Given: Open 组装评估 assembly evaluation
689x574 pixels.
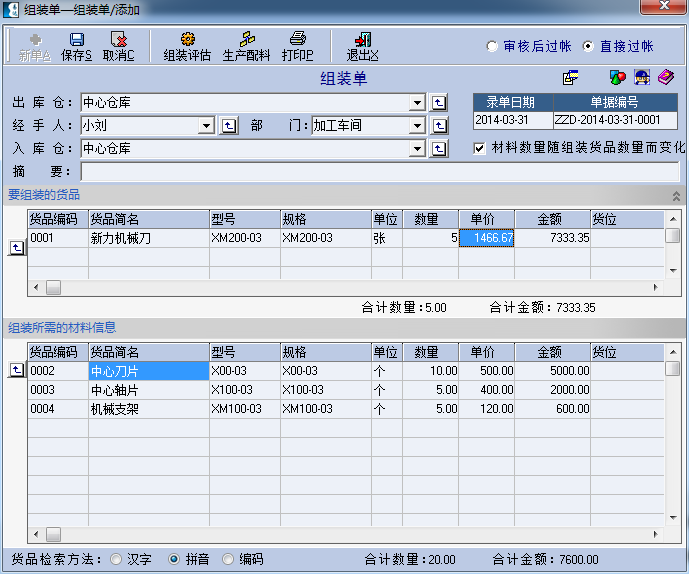Looking at the screenshot, I should point(187,46).
